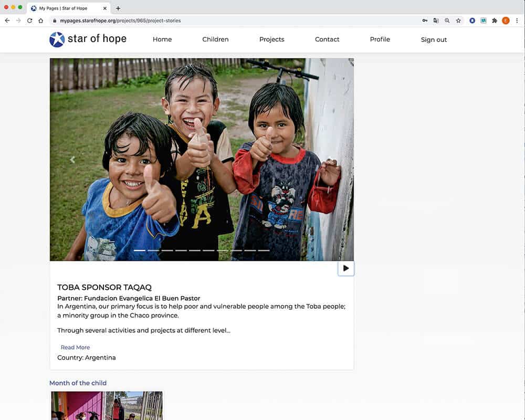Open the Extensions puzzle piece menu
This screenshot has width=525, height=420.
495,20
